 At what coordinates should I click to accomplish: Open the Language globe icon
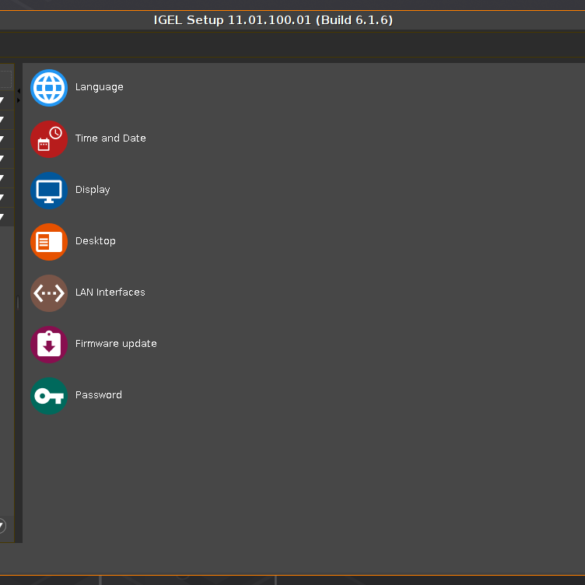pos(49,88)
